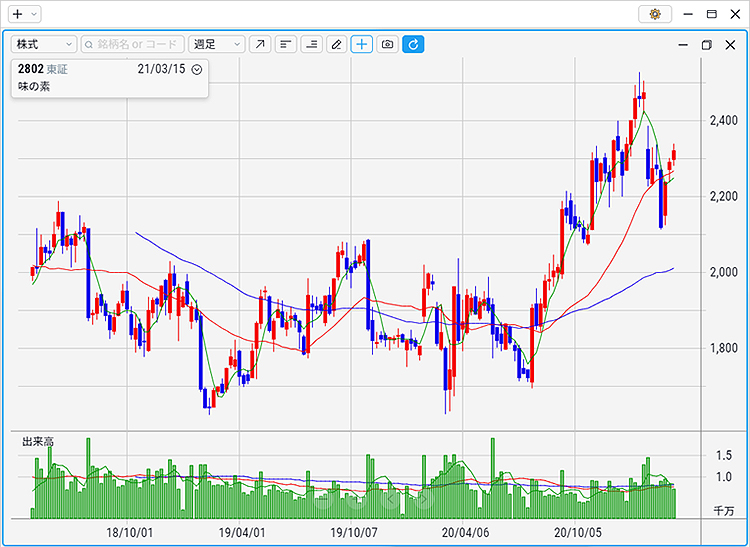Toggle the crosshair cursor tool
The image size is (750, 547).
(x=362, y=44)
